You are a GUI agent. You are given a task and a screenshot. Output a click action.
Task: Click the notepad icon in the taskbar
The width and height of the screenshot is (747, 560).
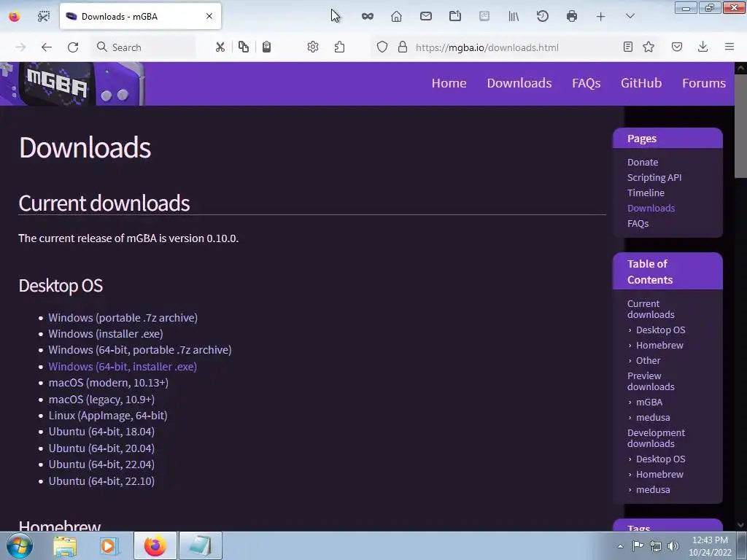[200, 545]
